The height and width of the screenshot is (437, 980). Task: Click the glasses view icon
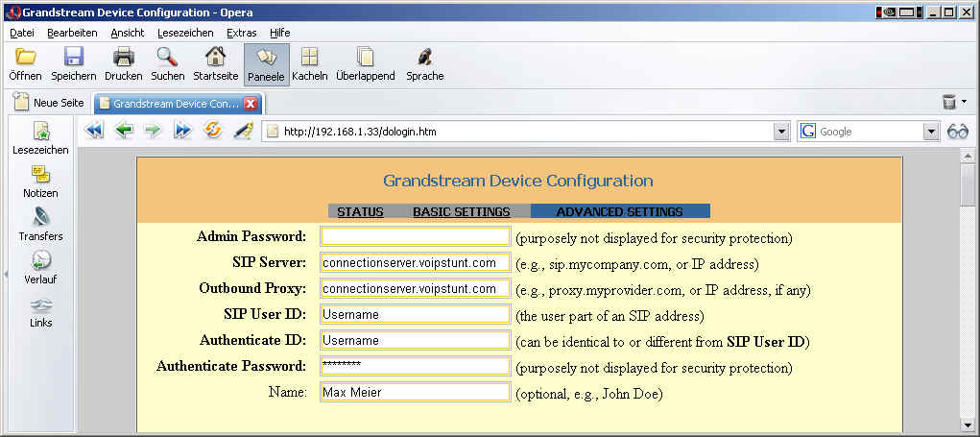pos(958,132)
